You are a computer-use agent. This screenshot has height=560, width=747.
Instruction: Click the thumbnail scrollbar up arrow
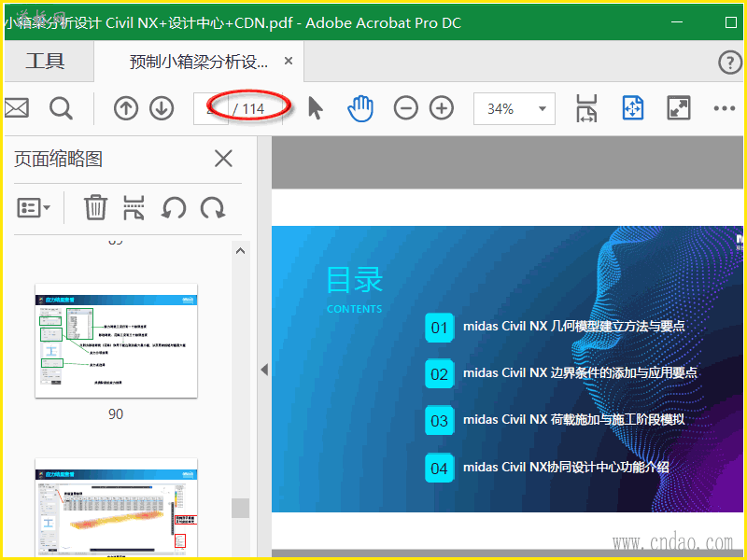(x=241, y=251)
